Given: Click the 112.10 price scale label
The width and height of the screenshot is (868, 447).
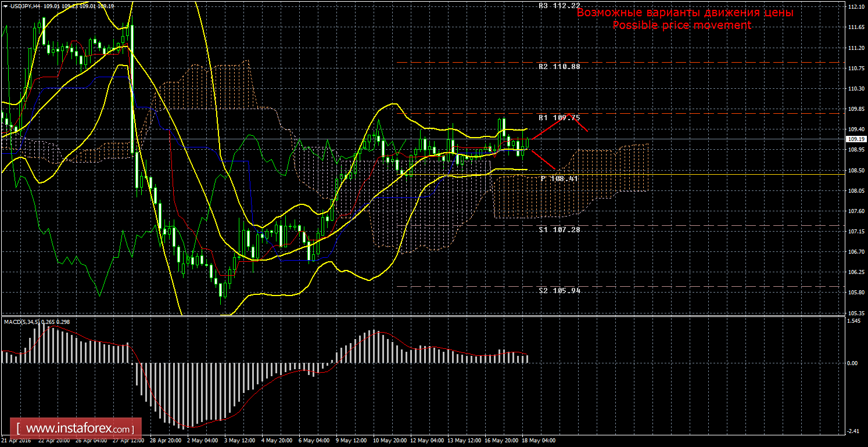Looking at the screenshot, I should point(854,7).
